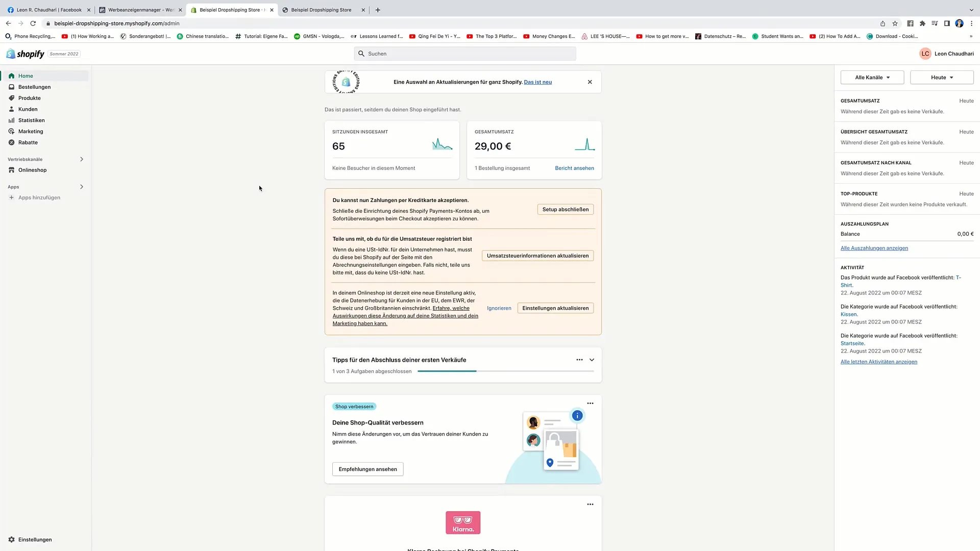Close the Facebook browser tab
Viewport: 980px width, 551px height.
pyautogui.click(x=88, y=10)
